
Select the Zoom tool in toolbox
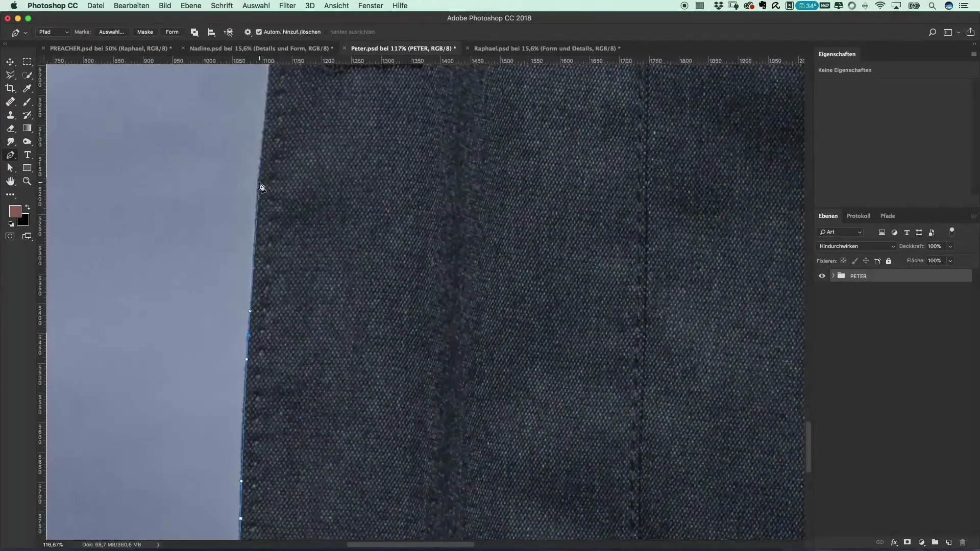point(27,181)
